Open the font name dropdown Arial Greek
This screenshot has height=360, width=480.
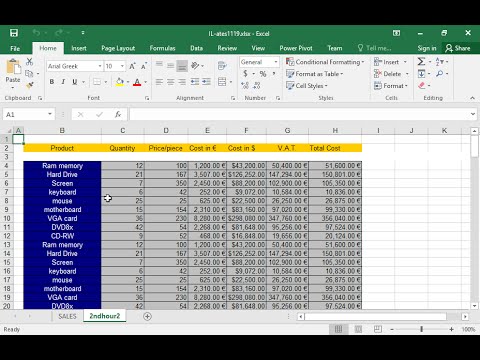(75, 66)
